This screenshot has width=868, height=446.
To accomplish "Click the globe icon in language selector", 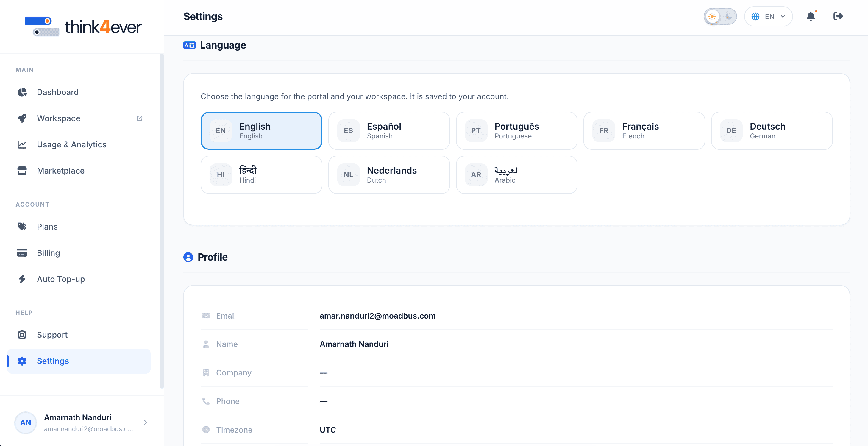I will [755, 16].
